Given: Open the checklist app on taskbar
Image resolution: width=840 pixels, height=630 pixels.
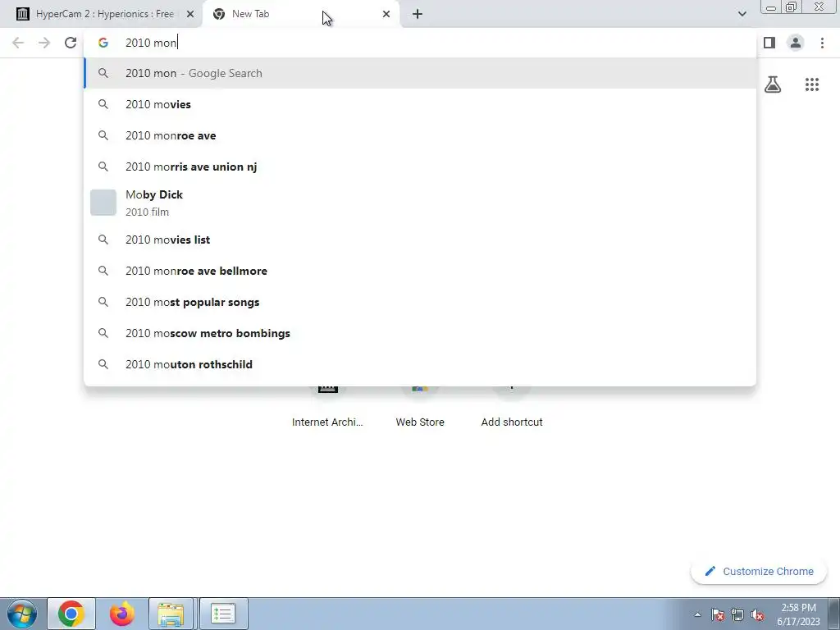Looking at the screenshot, I should (223, 614).
